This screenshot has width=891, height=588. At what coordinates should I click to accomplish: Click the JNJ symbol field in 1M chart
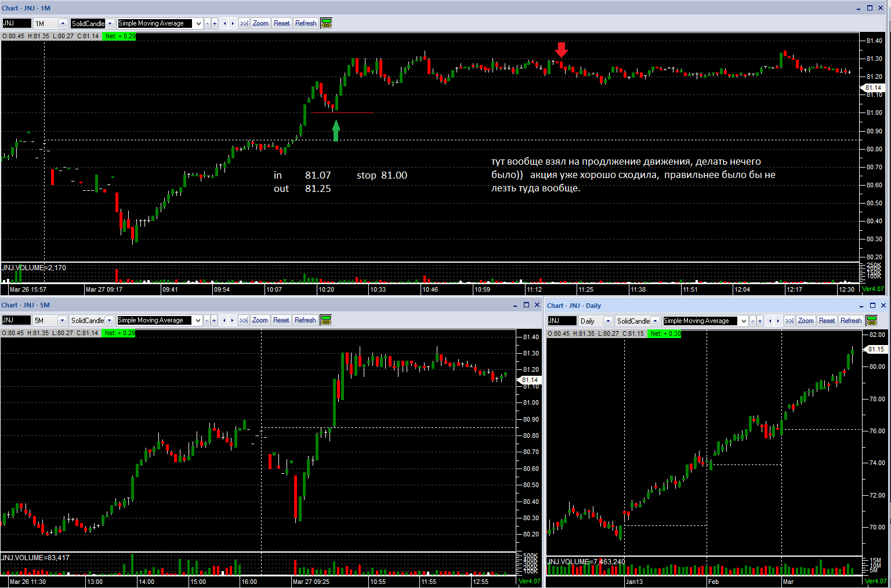point(17,24)
